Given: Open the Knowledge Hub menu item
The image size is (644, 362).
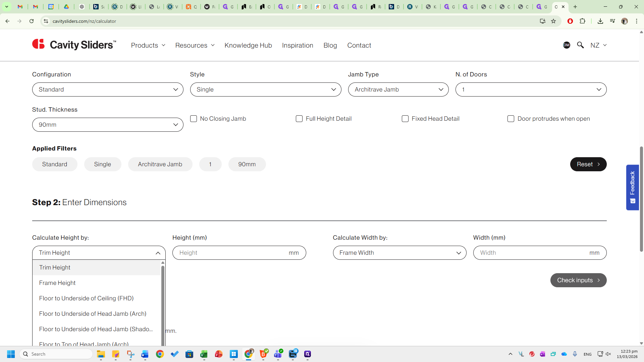Looking at the screenshot, I should (x=248, y=45).
